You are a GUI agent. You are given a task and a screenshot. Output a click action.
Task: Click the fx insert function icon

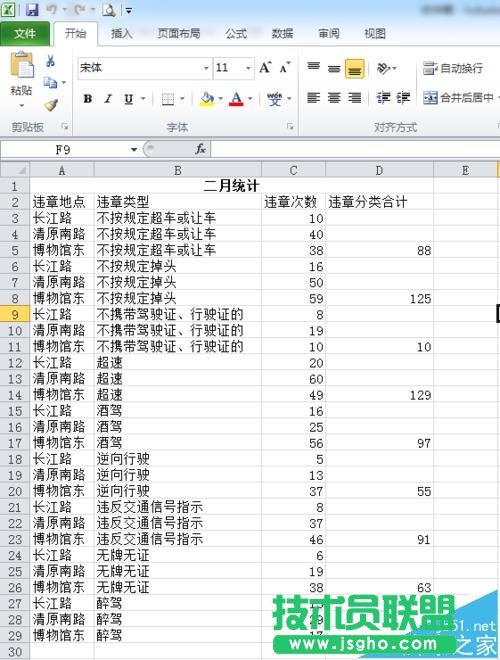pos(200,149)
